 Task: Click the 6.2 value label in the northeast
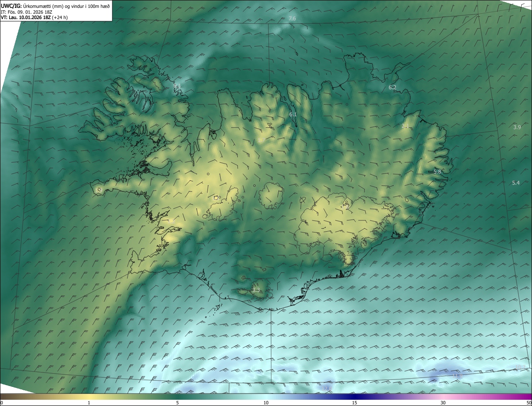click(392, 87)
